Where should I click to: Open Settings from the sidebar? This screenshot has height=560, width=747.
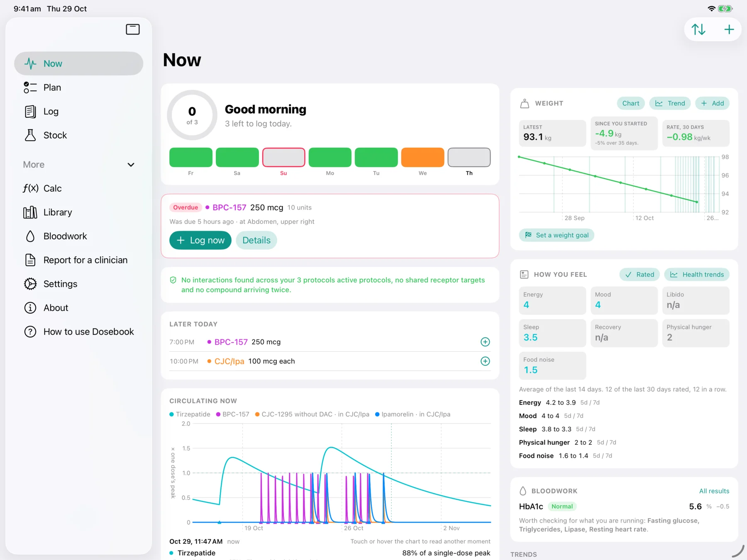78,284
